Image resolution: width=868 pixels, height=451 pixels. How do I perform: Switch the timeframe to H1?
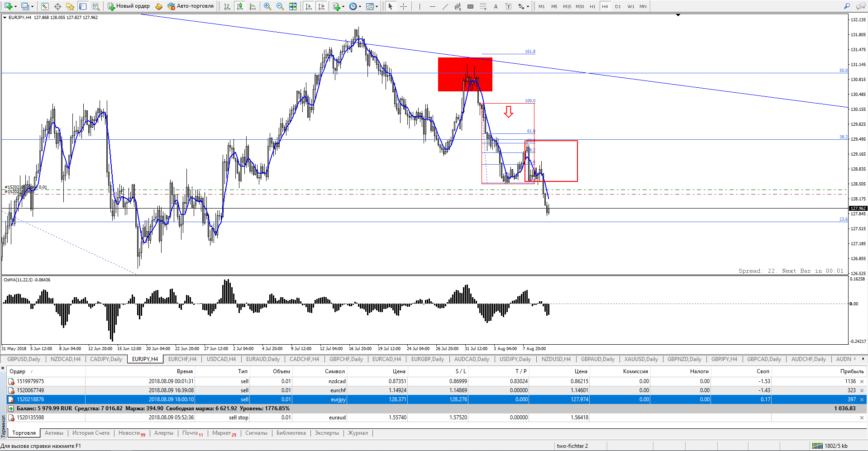[592, 6]
